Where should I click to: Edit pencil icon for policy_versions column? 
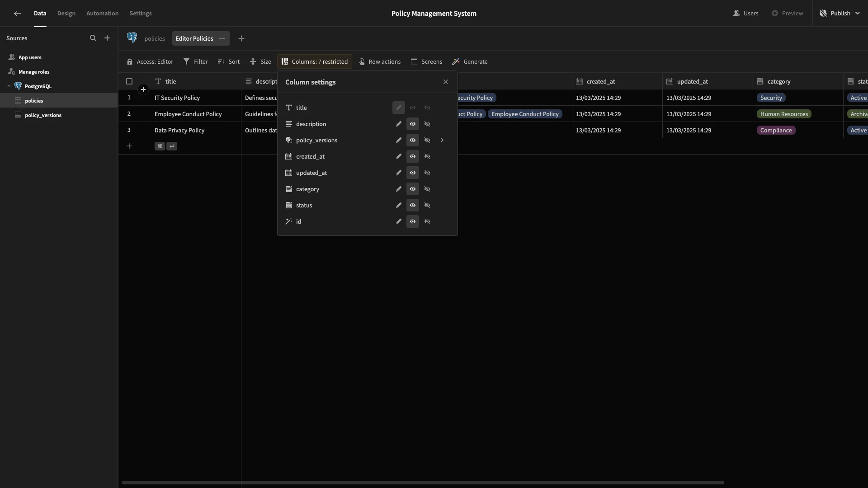[x=399, y=140]
